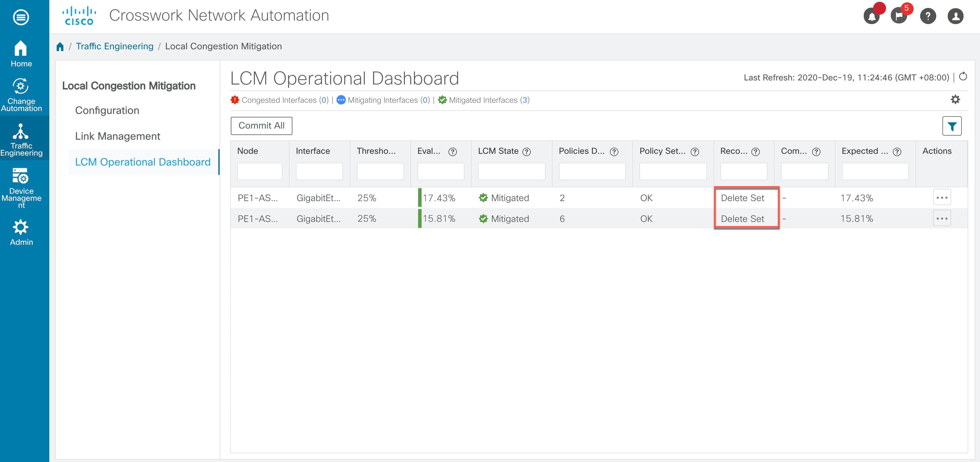This screenshot has height=462, width=980.
Task: Toggle the table filter panel
Action: pos(952,126)
